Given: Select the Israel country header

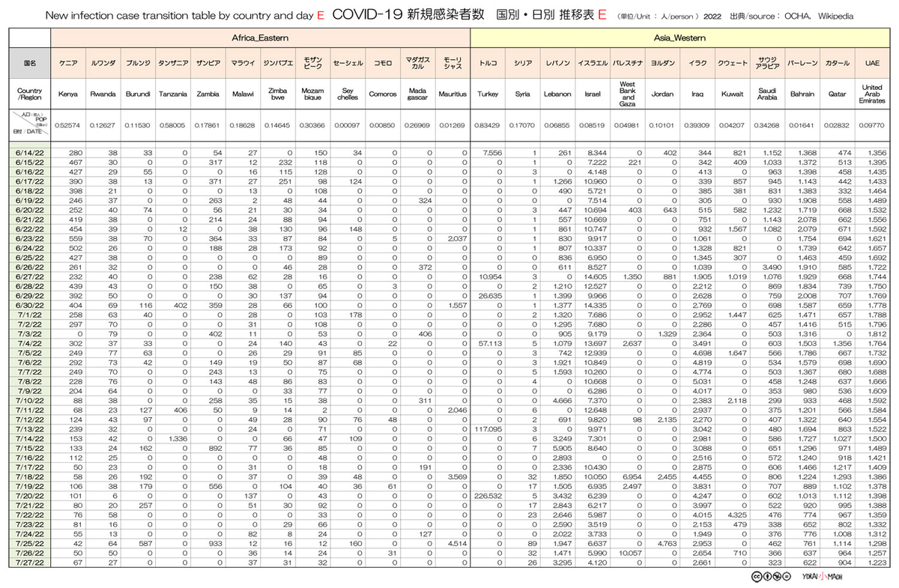Looking at the screenshot, I should tap(593, 94).
